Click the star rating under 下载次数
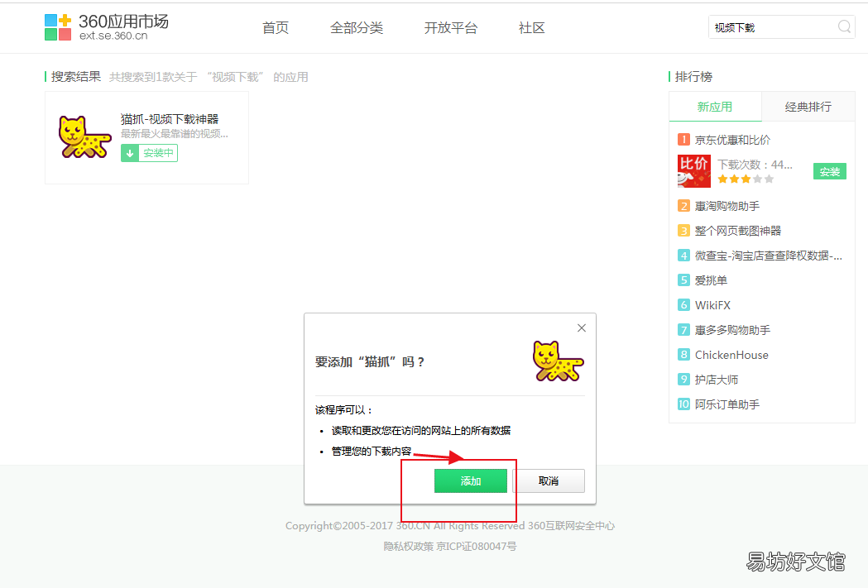Viewport: 868px width, 588px height. (746, 179)
